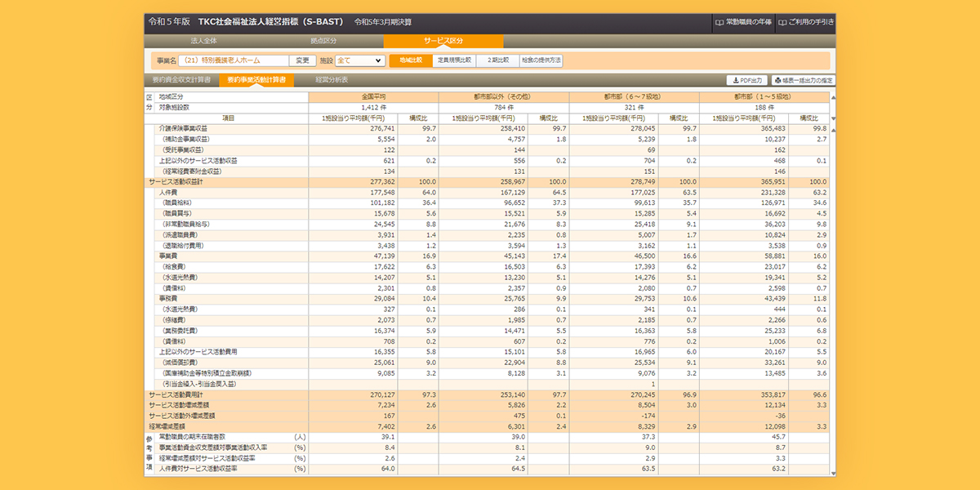Click the 項目 column header

(x=228, y=118)
